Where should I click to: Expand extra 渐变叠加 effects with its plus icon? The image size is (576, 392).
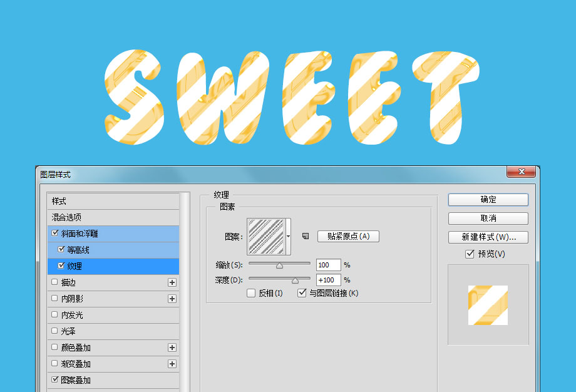click(x=172, y=364)
